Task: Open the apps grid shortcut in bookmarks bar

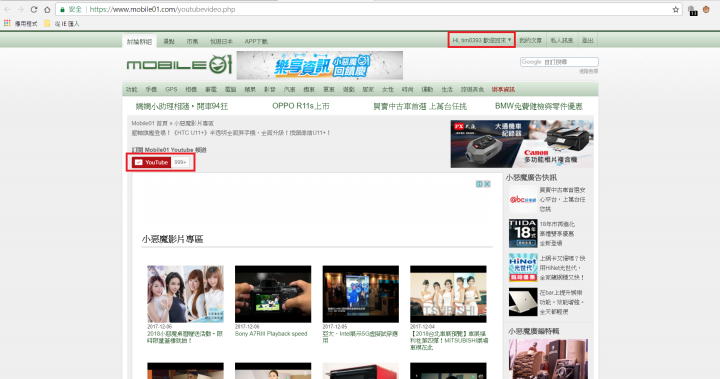Action: 7,23
